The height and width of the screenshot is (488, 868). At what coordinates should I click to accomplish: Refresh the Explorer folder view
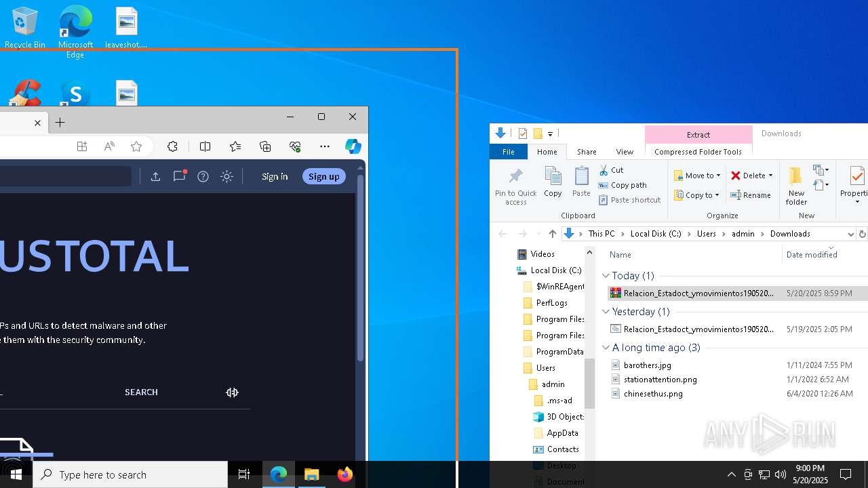[862, 234]
